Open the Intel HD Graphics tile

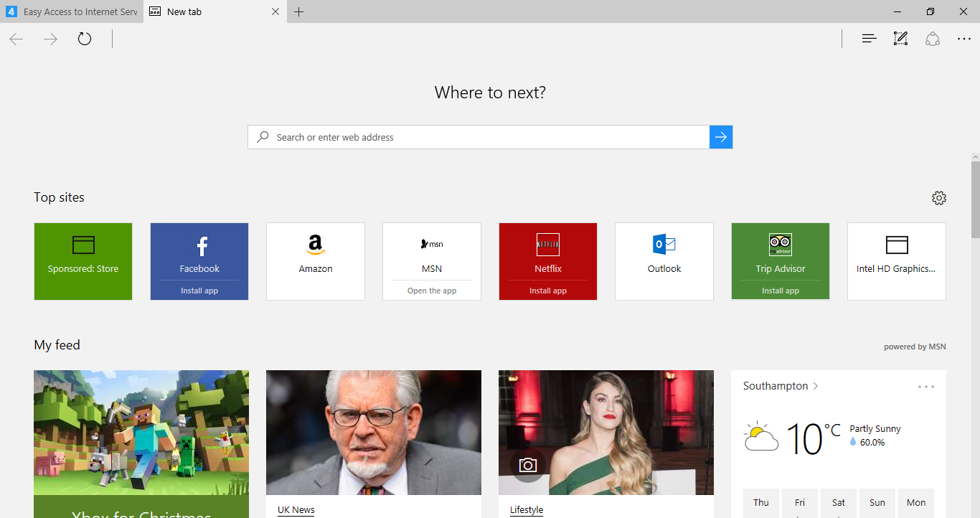[897, 261]
